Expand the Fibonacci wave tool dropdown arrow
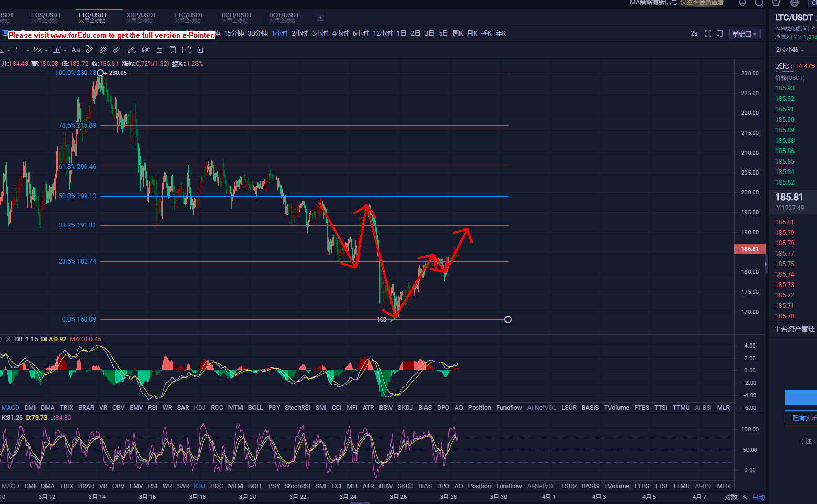Viewport: 817px width, 504px height. pyautogui.click(x=47, y=50)
